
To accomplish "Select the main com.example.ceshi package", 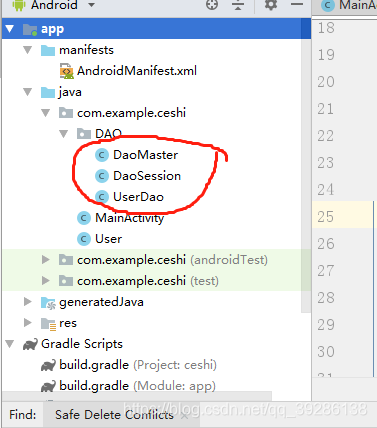I will [x=131, y=113].
